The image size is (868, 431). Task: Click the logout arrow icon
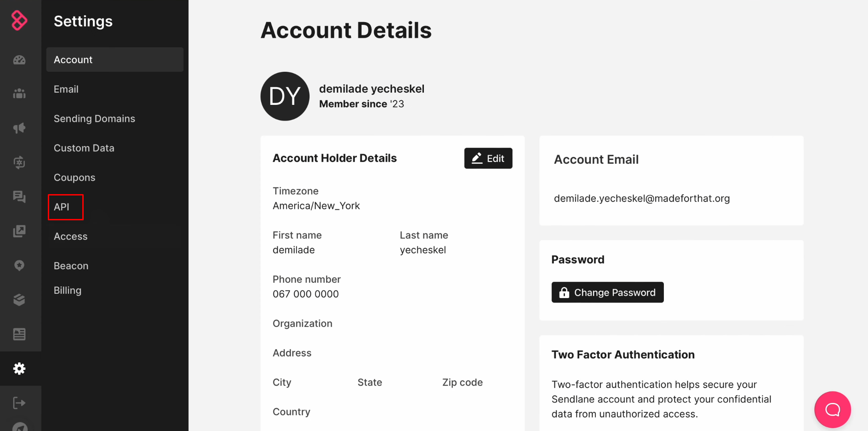coord(19,403)
